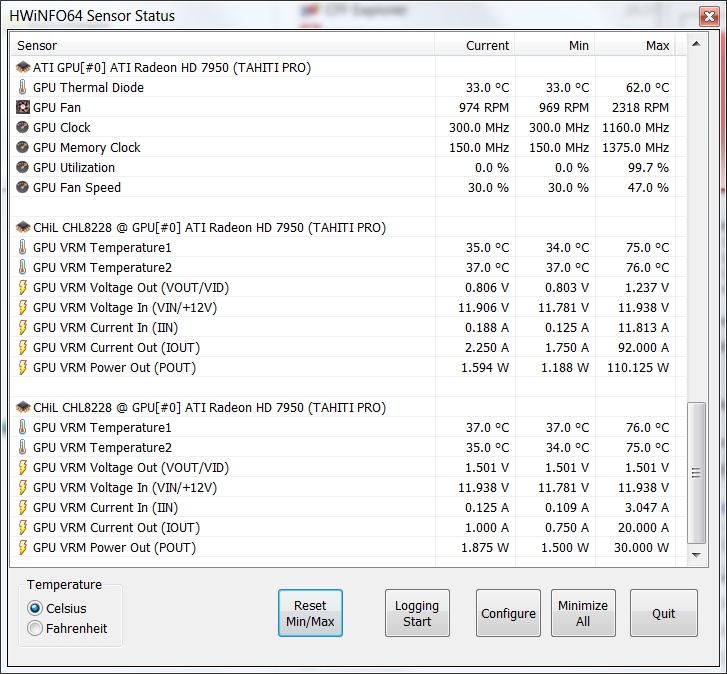Click the Sensor column header
727x674 pixels.
pos(223,45)
